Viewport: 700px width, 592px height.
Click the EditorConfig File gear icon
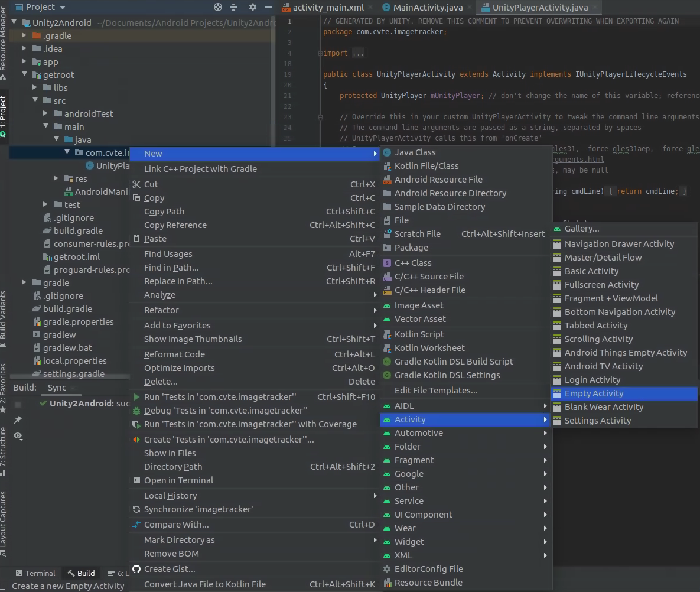(x=387, y=569)
